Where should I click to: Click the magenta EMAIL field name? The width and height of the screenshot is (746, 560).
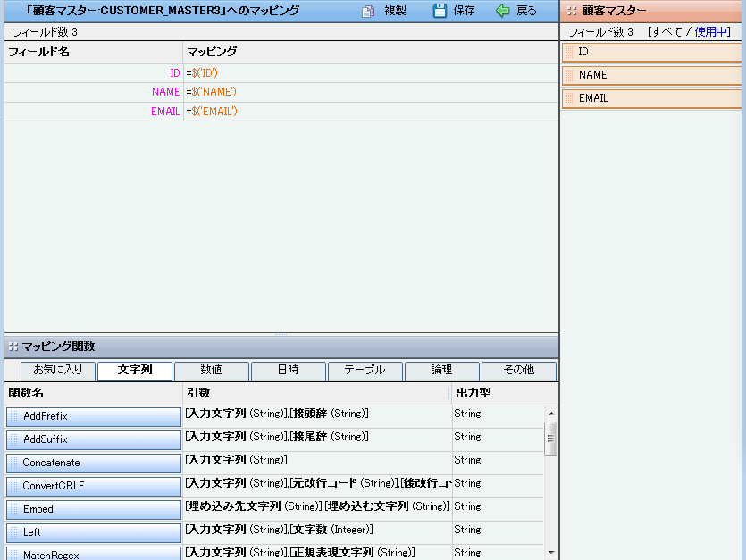pos(165,112)
